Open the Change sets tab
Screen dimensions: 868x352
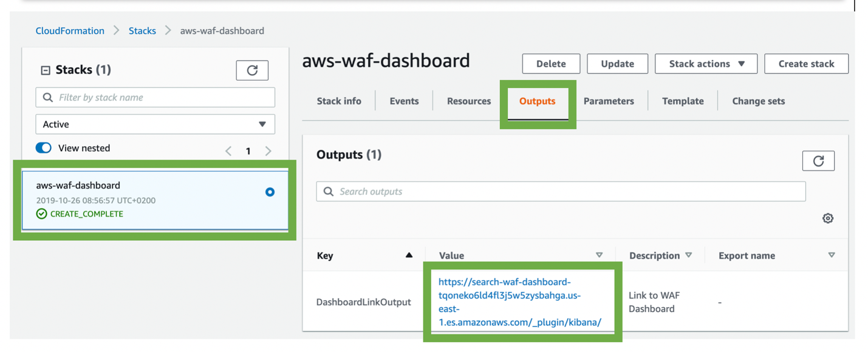click(x=759, y=101)
